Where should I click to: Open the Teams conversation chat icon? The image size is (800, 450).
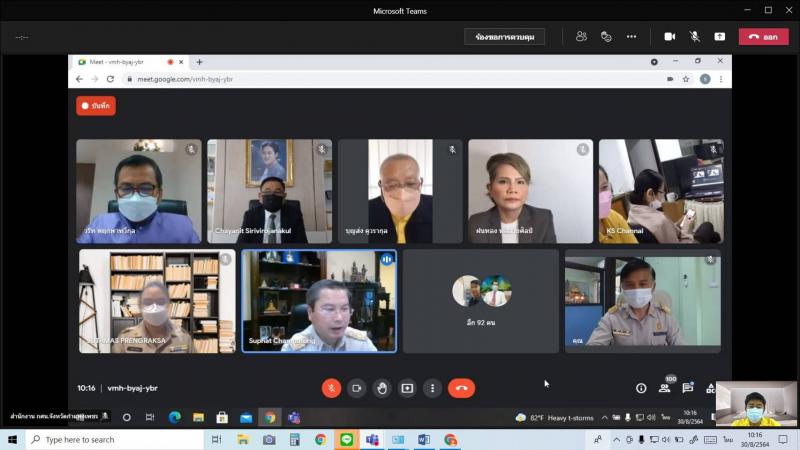pyautogui.click(x=606, y=37)
